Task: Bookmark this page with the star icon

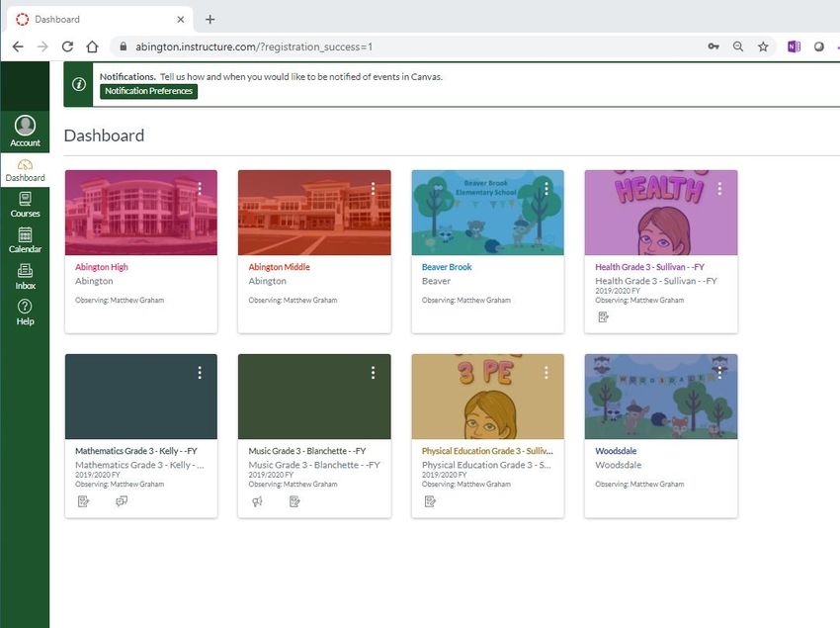Action: pos(763,46)
